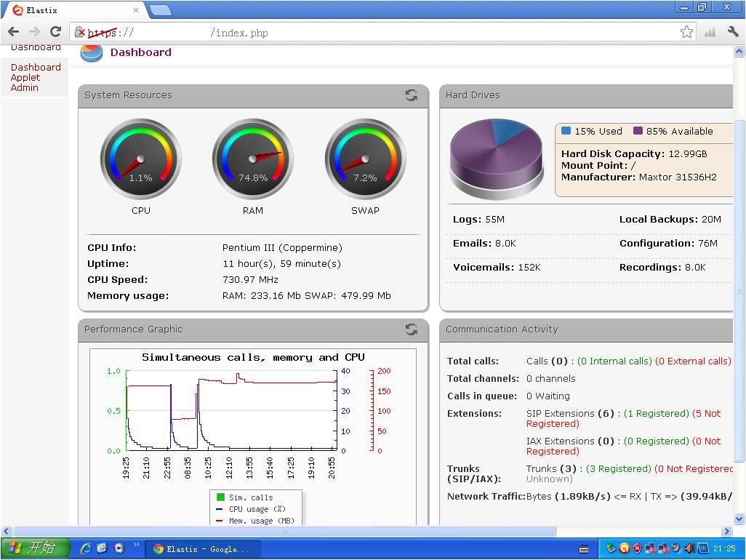Click the '0 channels' total channels value

550,379
